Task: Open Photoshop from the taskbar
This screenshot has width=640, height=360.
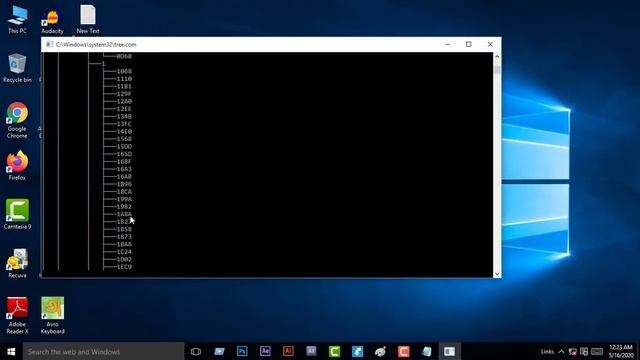Action: tap(242, 351)
